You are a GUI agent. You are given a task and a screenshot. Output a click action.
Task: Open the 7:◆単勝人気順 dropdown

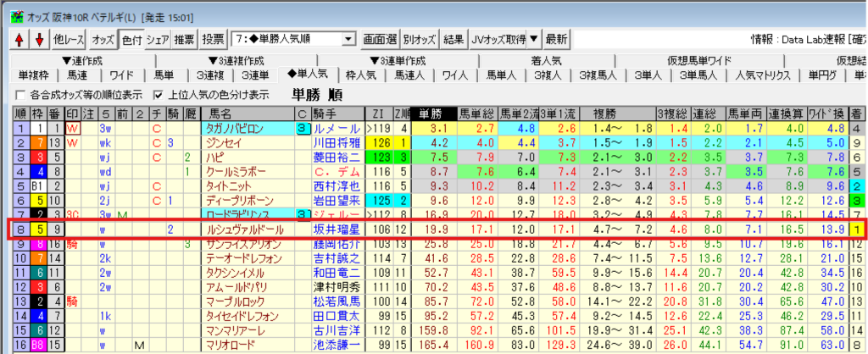348,39
